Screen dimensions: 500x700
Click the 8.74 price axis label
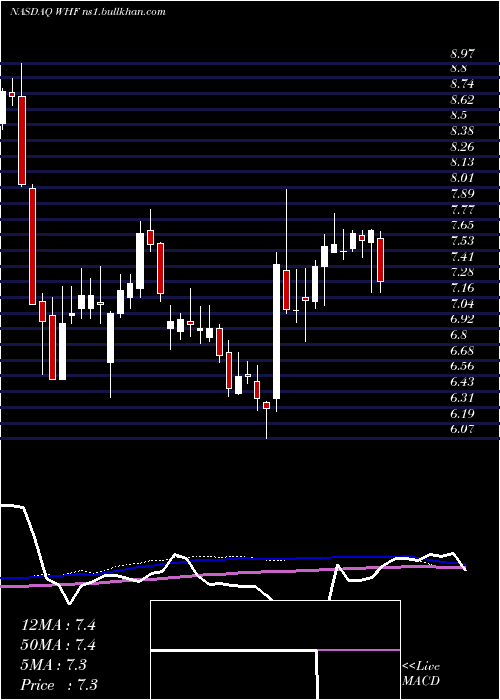[x=462, y=83]
